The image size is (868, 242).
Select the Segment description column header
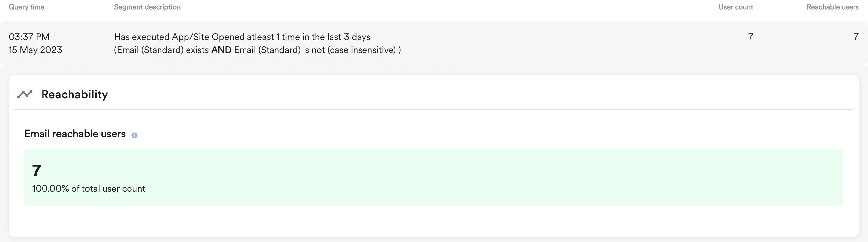[147, 7]
